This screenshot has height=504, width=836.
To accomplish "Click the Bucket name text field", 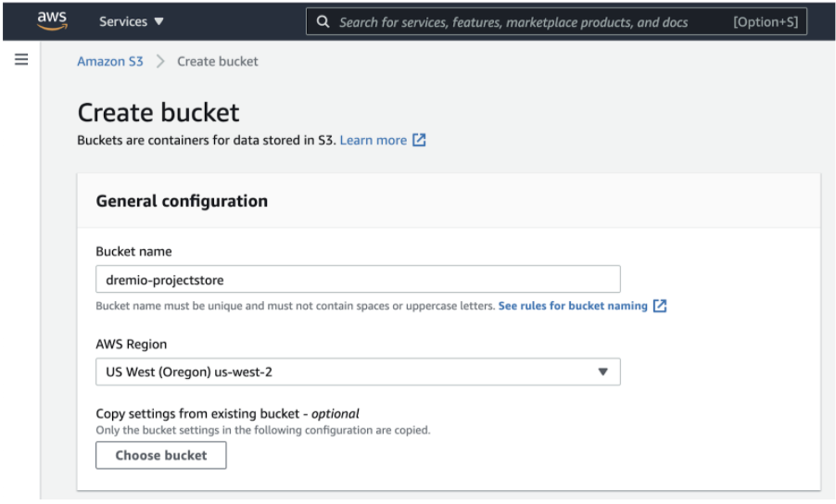I will click(x=358, y=280).
